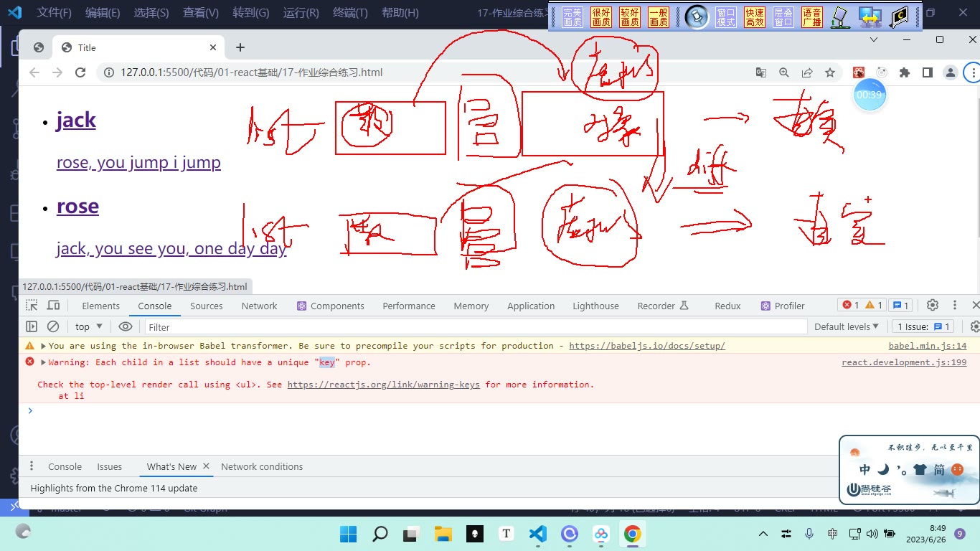Switch to the Issues drawer tab
The height and width of the screenshot is (551, 980).
click(110, 466)
